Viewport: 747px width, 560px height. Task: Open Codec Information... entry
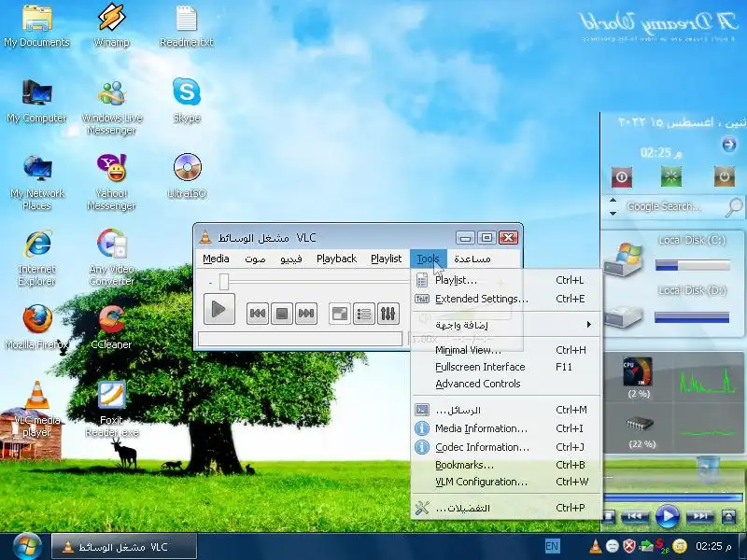tap(506, 447)
